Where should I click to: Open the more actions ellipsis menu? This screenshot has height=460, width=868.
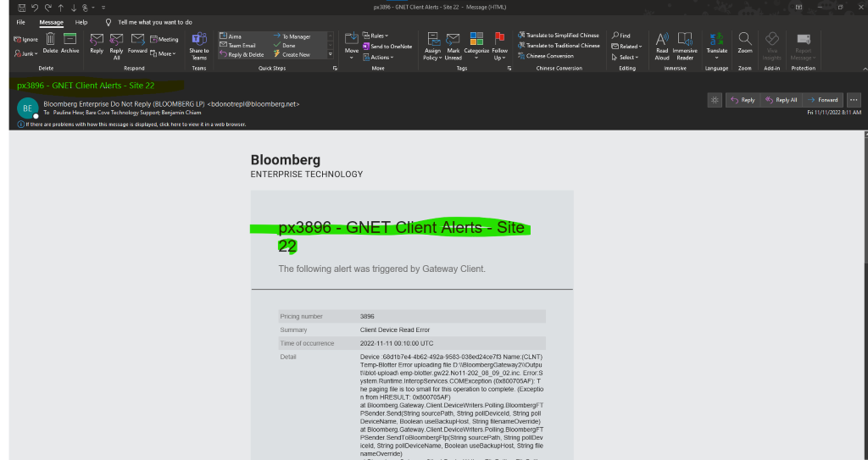pos(854,100)
